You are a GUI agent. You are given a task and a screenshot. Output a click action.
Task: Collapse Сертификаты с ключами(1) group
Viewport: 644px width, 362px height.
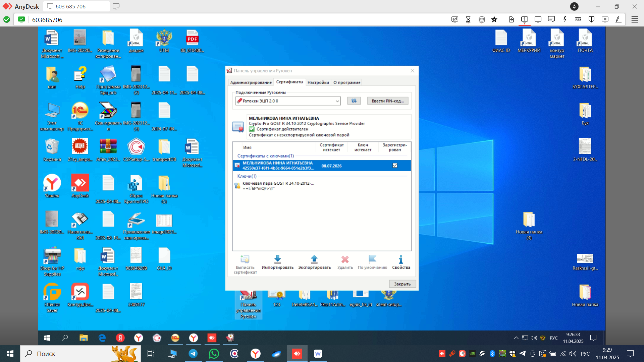pyautogui.click(x=265, y=156)
